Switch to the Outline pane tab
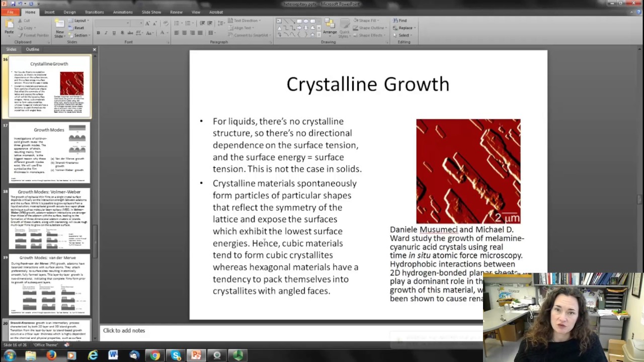644x362 pixels. click(32, 49)
